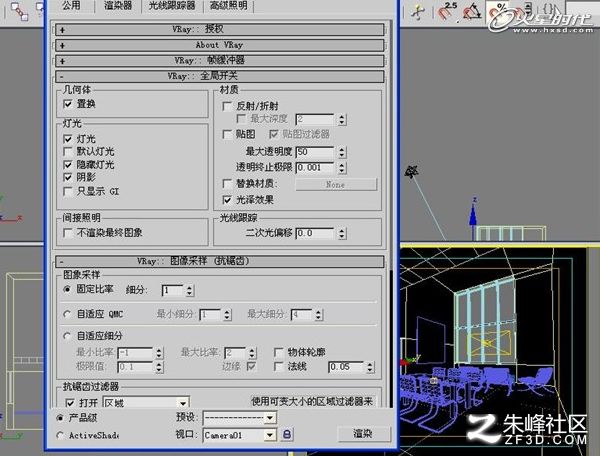The image size is (600, 456).
Task: Select the Select and Link toolbar icon
Action: click(x=19, y=11)
